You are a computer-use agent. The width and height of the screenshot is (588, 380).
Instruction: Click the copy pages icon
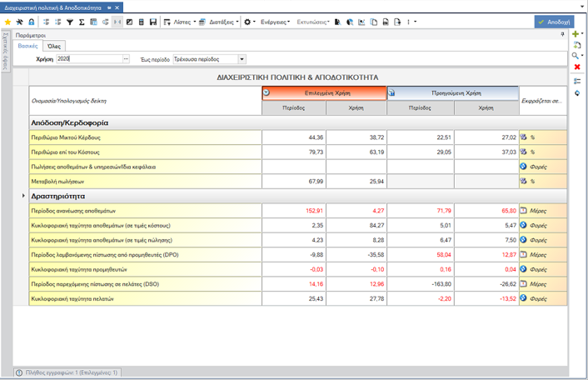click(373, 22)
